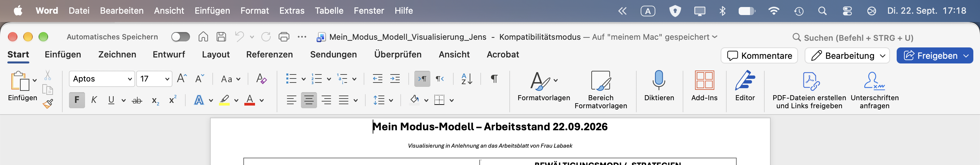Open the Aptos font name dropdown
980x165 pixels.
pos(130,79)
